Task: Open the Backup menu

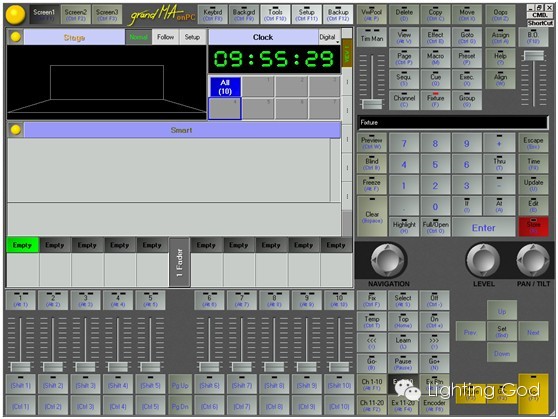Action: click(338, 15)
